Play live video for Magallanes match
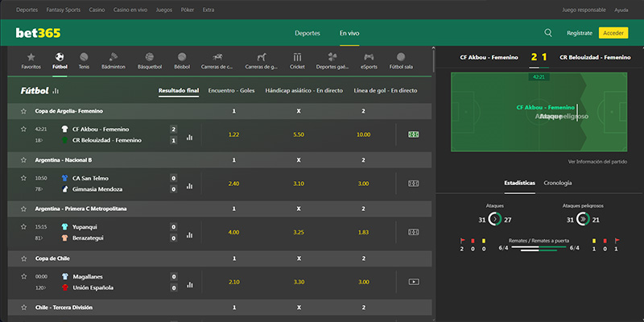 [x=414, y=282]
